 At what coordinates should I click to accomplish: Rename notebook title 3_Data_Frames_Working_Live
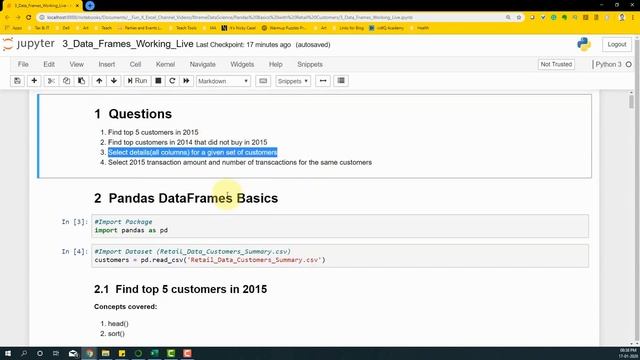point(128,44)
